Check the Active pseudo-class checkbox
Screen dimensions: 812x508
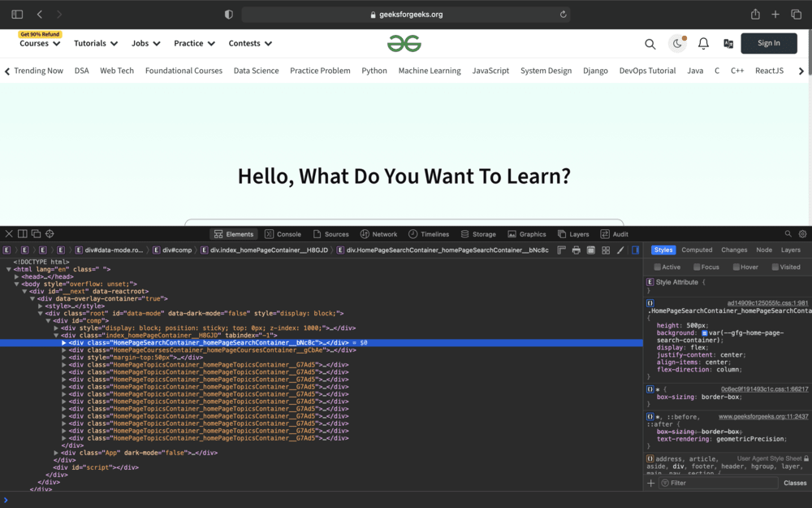[x=658, y=267]
